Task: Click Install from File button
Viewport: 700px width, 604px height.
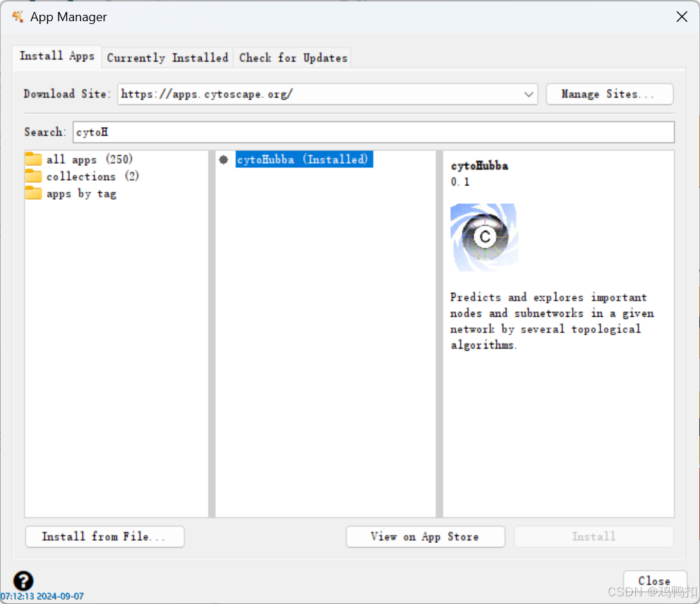Action: pos(105,536)
